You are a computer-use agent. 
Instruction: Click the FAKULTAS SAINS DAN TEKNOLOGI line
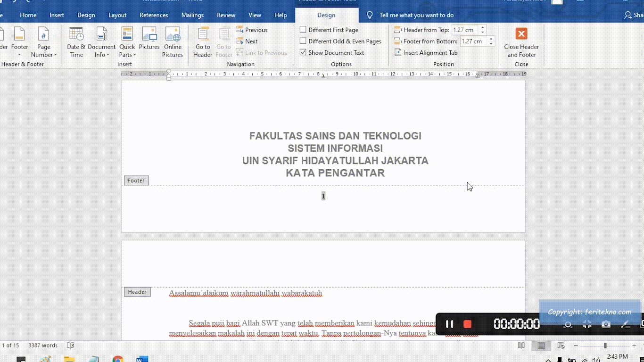pos(335,136)
